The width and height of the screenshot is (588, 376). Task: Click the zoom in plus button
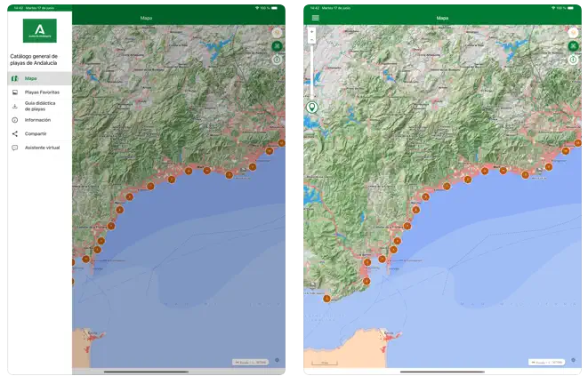point(312,31)
